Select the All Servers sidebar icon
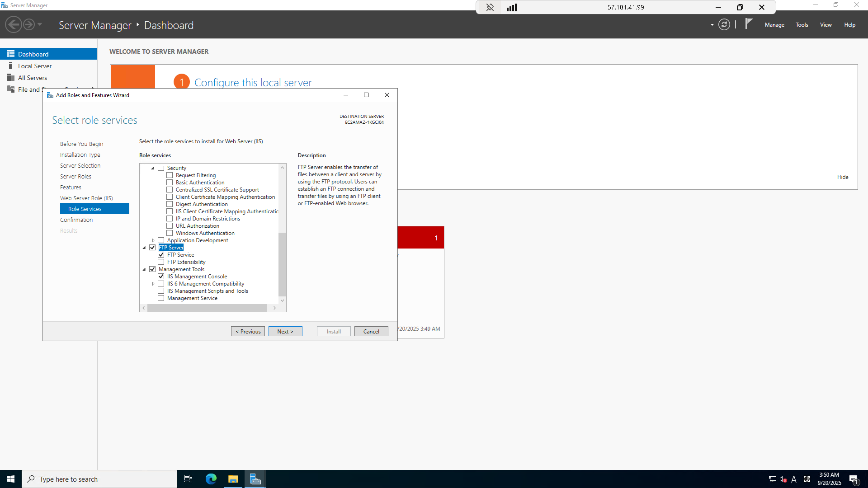 coord(11,78)
